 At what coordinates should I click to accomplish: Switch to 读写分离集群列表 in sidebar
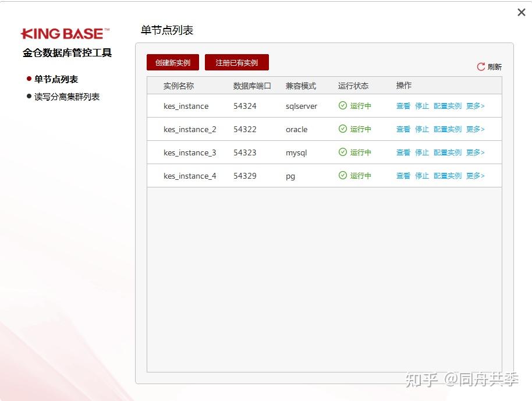[66, 96]
